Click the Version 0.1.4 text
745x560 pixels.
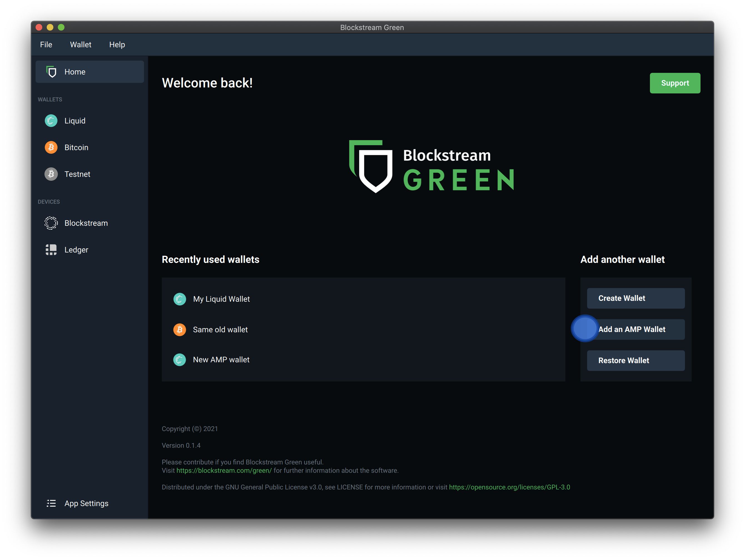click(181, 445)
